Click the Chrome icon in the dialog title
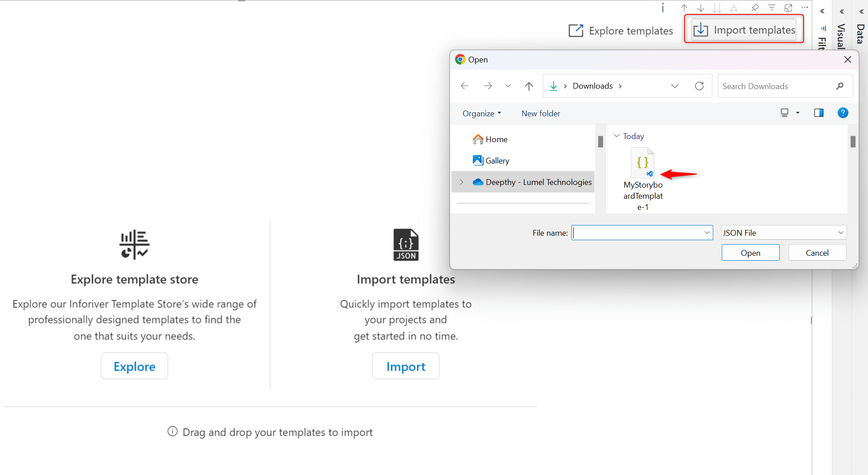 click(x=460, y=59)
